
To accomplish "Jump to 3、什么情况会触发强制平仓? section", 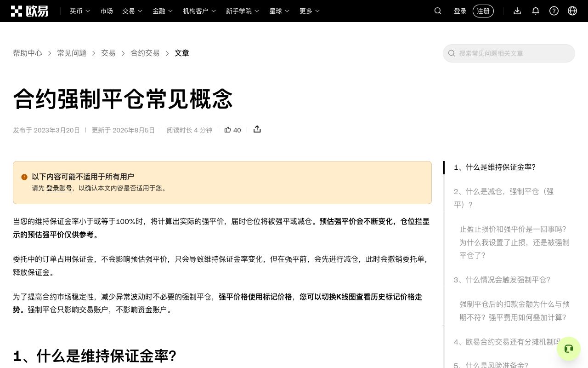I will (x=502, y=280).
